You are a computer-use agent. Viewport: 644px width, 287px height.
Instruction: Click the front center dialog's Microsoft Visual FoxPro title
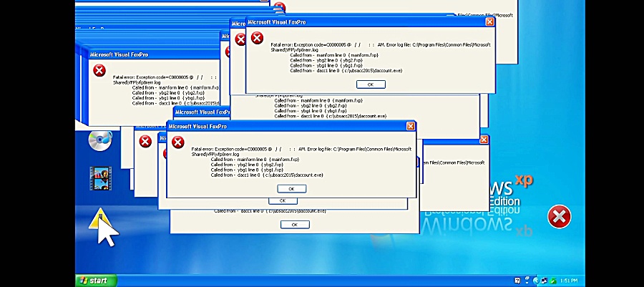197,127
